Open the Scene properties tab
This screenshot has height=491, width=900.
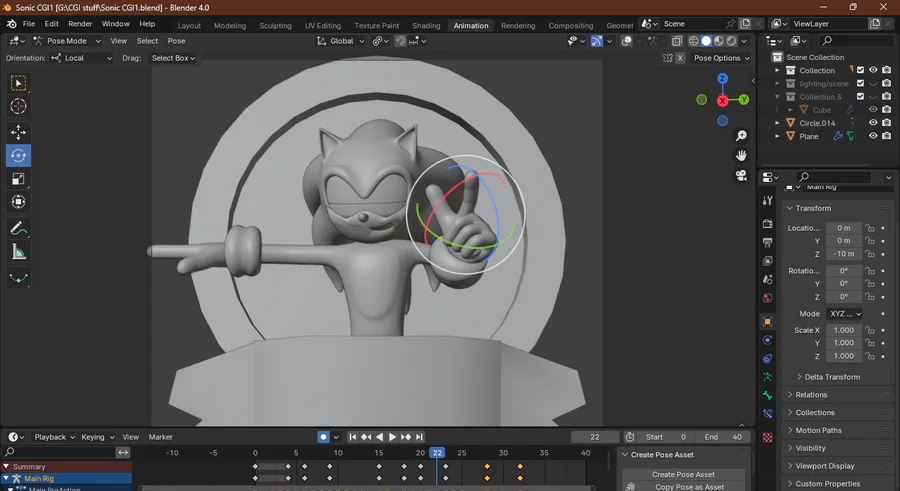(767, 279)
